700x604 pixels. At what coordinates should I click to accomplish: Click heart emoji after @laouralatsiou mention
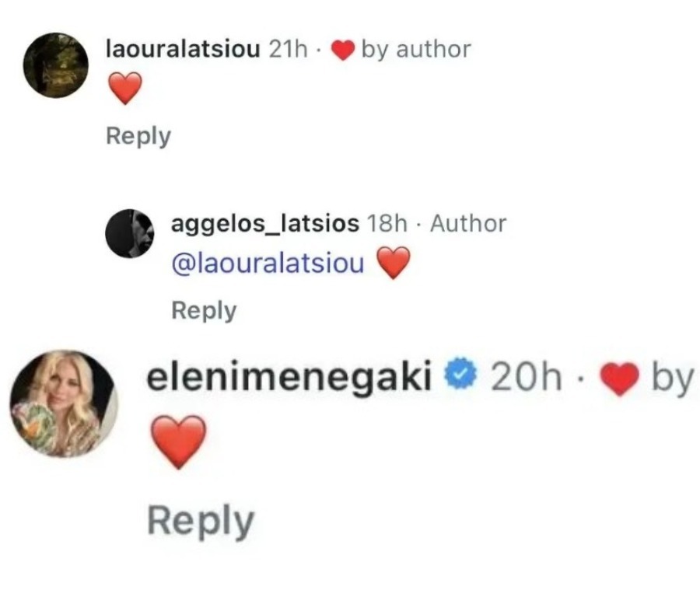pos(394,263)
